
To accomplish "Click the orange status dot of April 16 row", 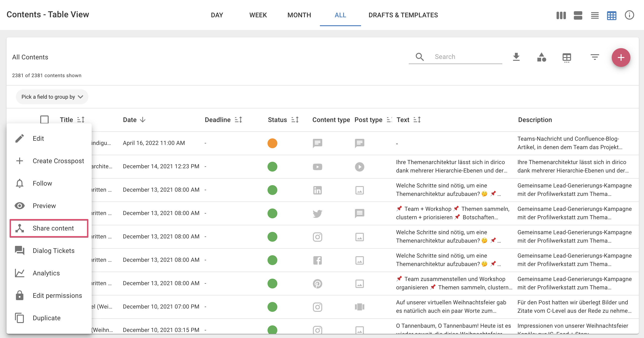I will [272, 143].
